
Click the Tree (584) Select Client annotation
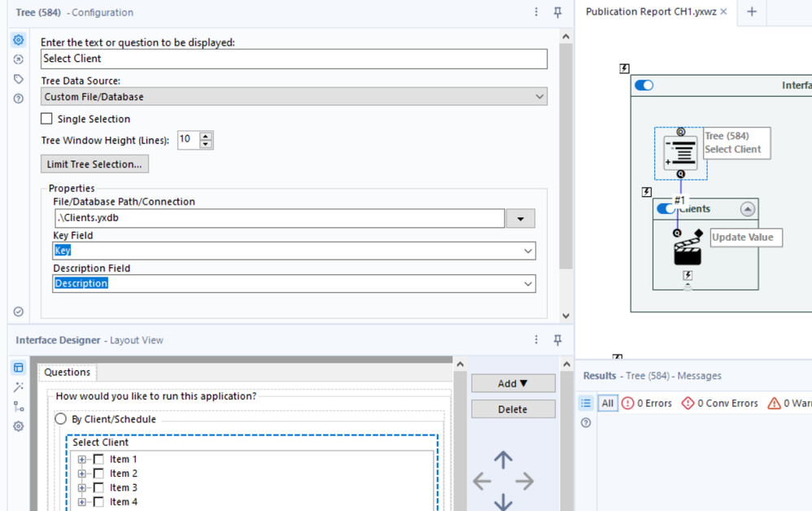click(736, 143)
